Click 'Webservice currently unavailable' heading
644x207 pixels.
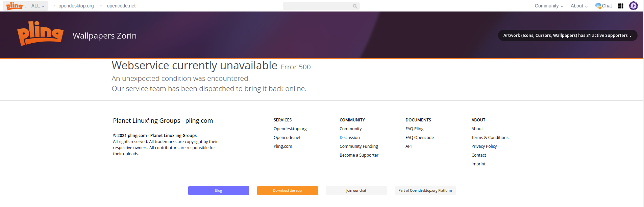(x=195, y=65)
